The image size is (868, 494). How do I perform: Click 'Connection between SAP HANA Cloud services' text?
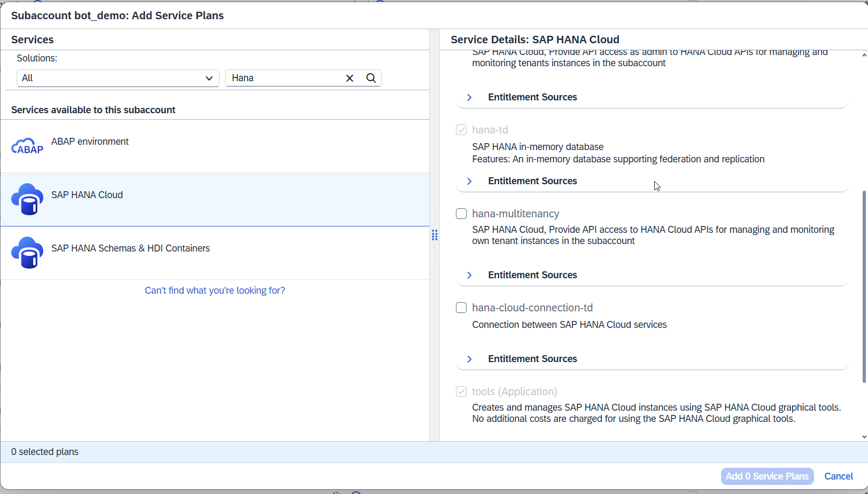(x=569, y=325)
